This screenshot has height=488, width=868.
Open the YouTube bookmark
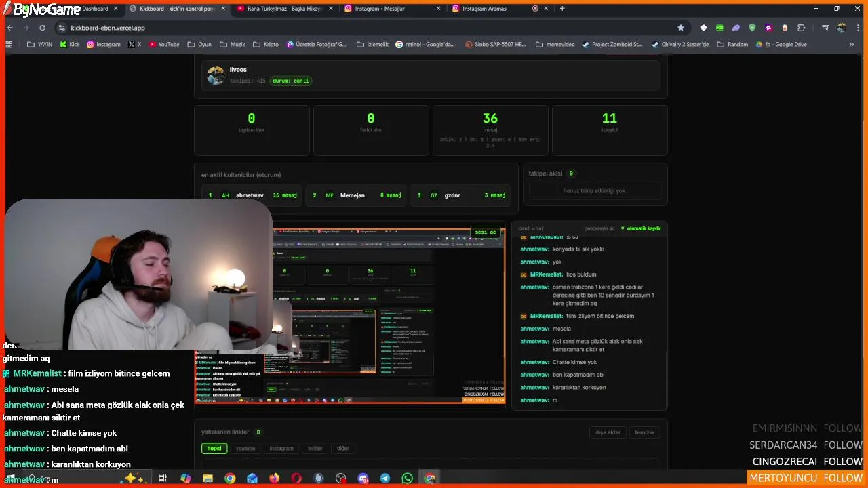tap(164, 45)
